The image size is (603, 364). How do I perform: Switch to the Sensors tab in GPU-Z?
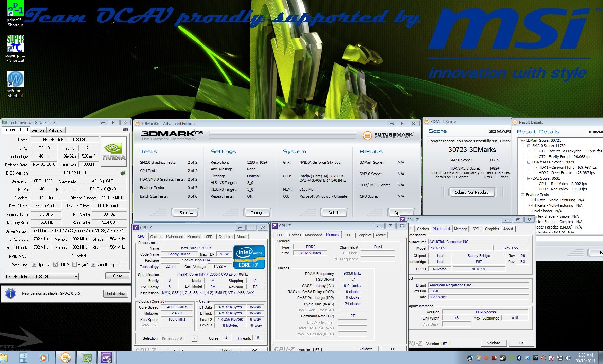[38, 130]
